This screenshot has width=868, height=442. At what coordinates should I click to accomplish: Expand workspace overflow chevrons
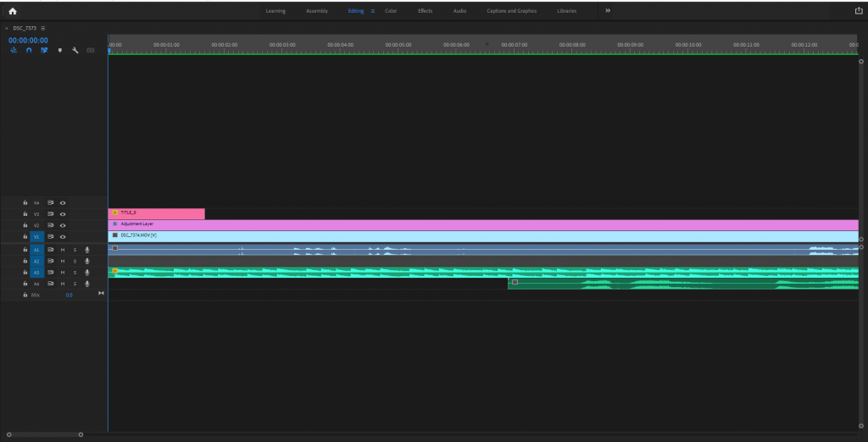pyautogui.click(x=608, y=11)
